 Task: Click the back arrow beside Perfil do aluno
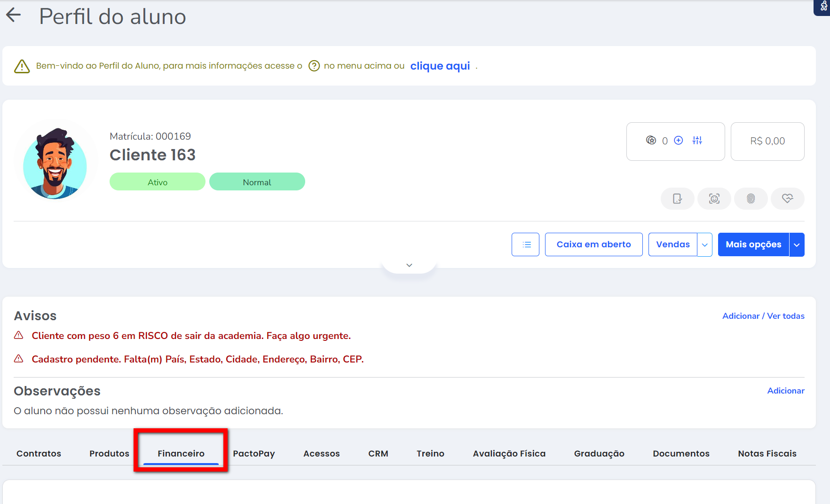pyautogui.click(x=14, y=16)
